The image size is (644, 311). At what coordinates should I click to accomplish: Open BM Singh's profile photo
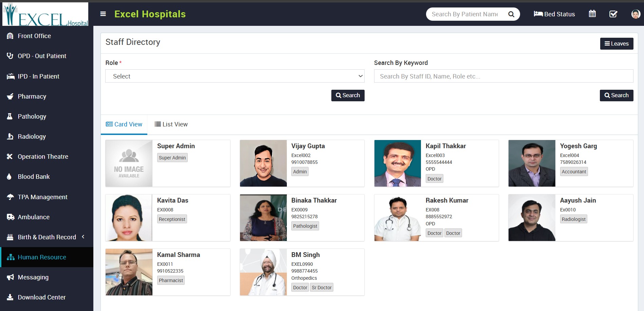tap(263, 272)
